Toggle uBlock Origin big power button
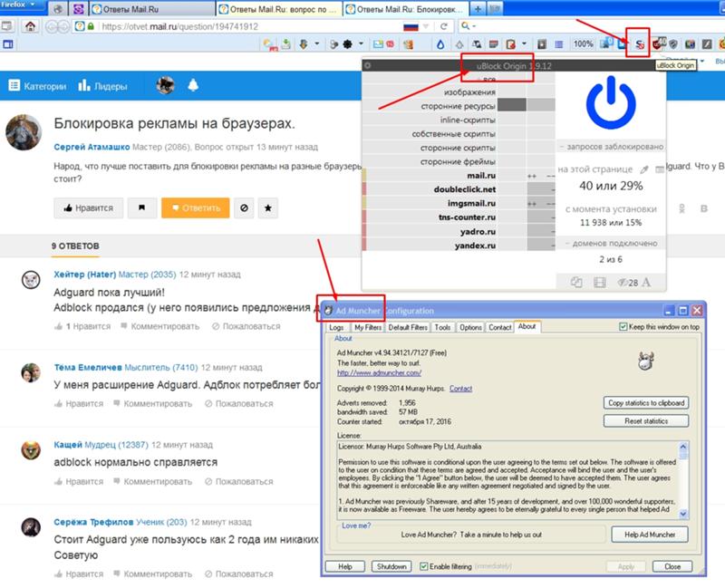The image size is (725, 588). click(611, 102)
